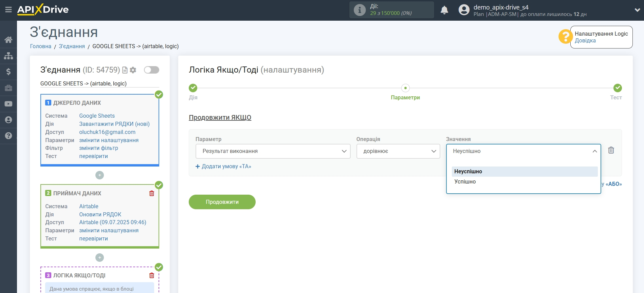This screenshot has height=293, width=644.
Task: Expand the account menu chevron
Action: coord(637,10)
